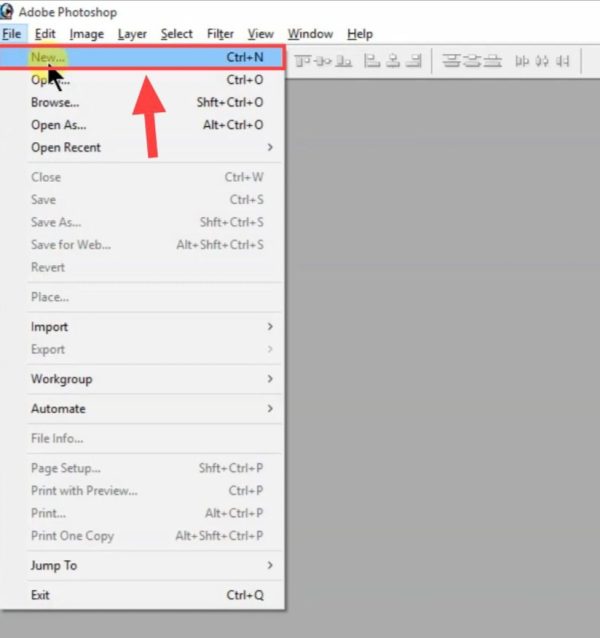Click the Save As... menu entry
Viewport: 600px width, 638px height.
141,222
